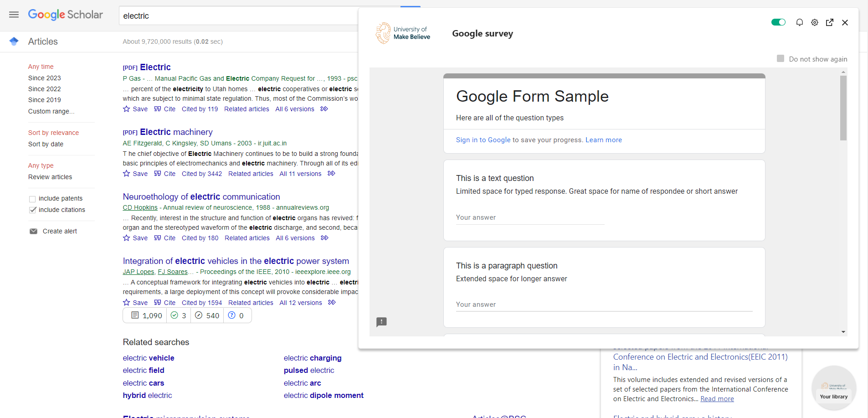Screen dimensions: 868x418
Task: Open 'Neuroethology of electric communication' result
Action: 201,196
